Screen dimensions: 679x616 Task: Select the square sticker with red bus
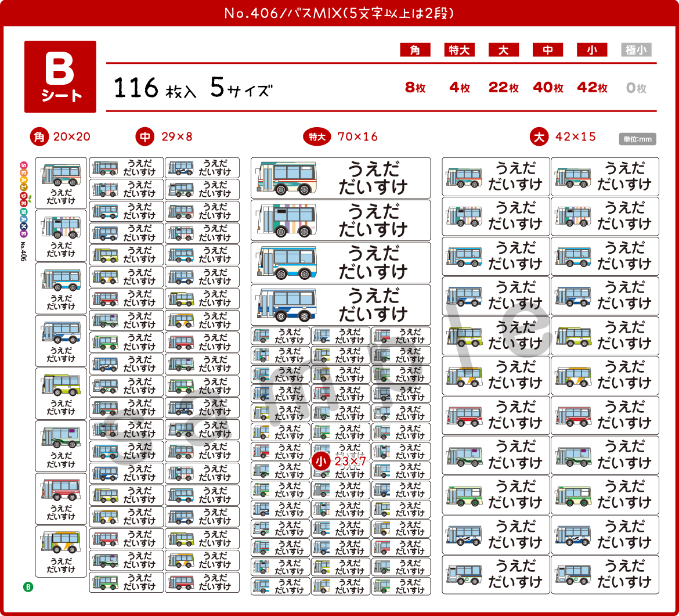point(61,499)
